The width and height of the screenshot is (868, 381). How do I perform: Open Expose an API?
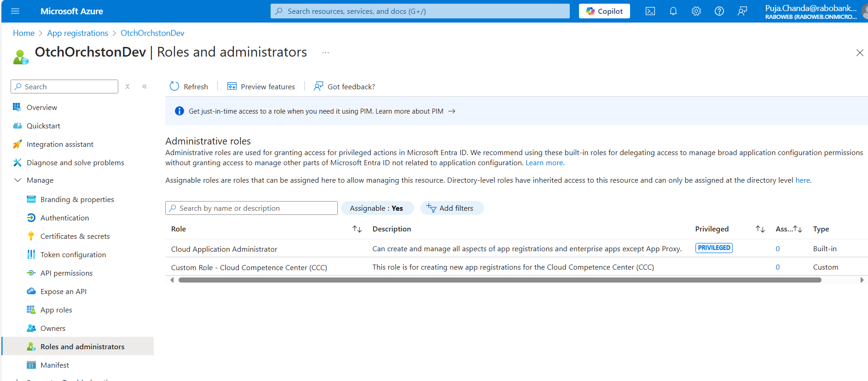64,291
